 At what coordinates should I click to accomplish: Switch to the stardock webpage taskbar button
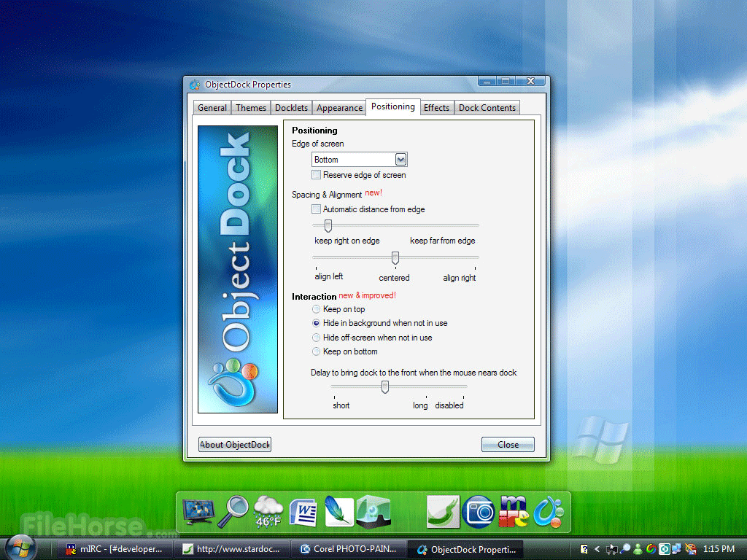coord(231,549)
